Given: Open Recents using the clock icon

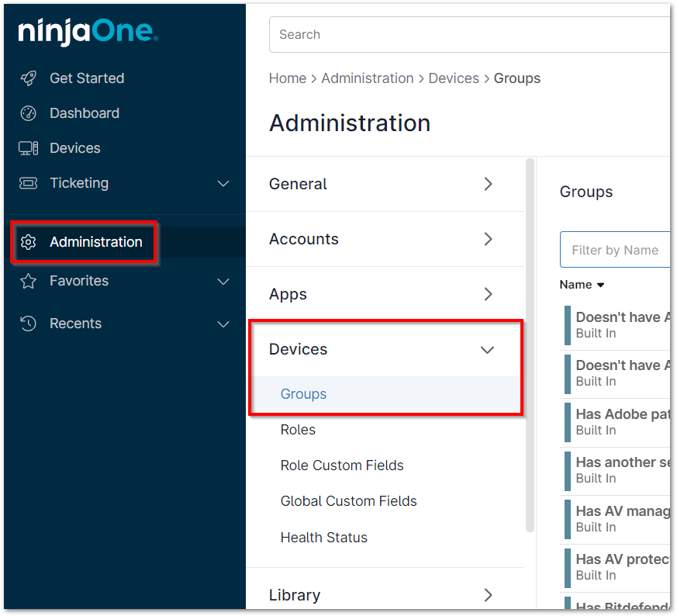Looking at the screenshot, I should point(29,324).
